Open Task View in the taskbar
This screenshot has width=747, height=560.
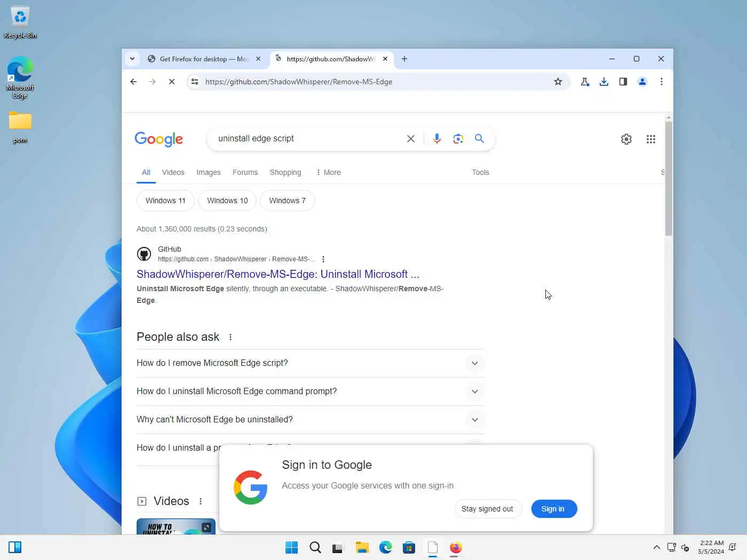338,548
